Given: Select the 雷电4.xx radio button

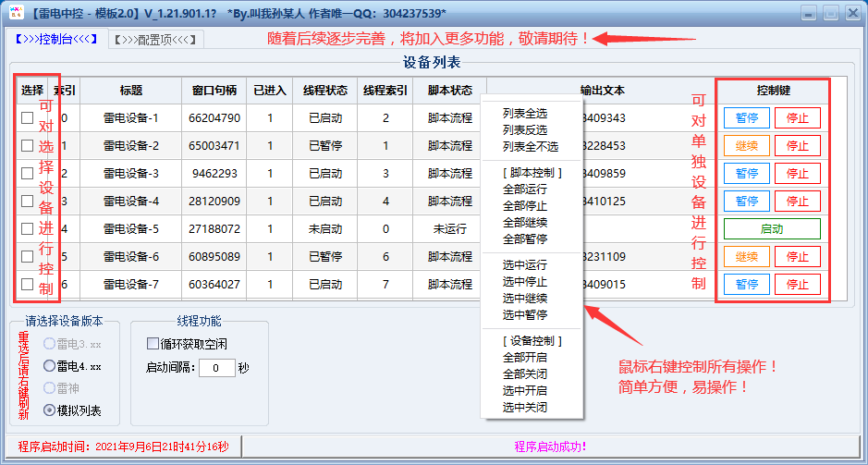Looking at the screenshot, I should click(49, 366).
